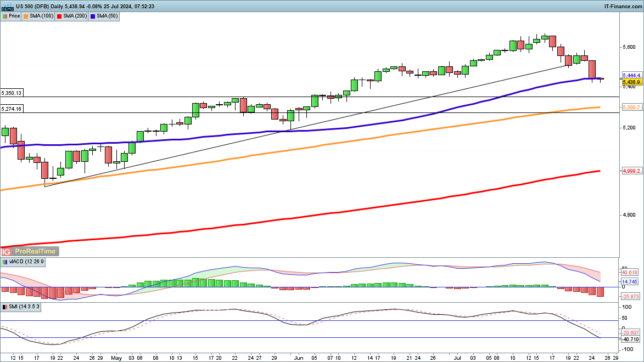The image size is (644, 362).
Task: Select the 5,274.16 horizontal level label
Action: [x=12, y=109]
